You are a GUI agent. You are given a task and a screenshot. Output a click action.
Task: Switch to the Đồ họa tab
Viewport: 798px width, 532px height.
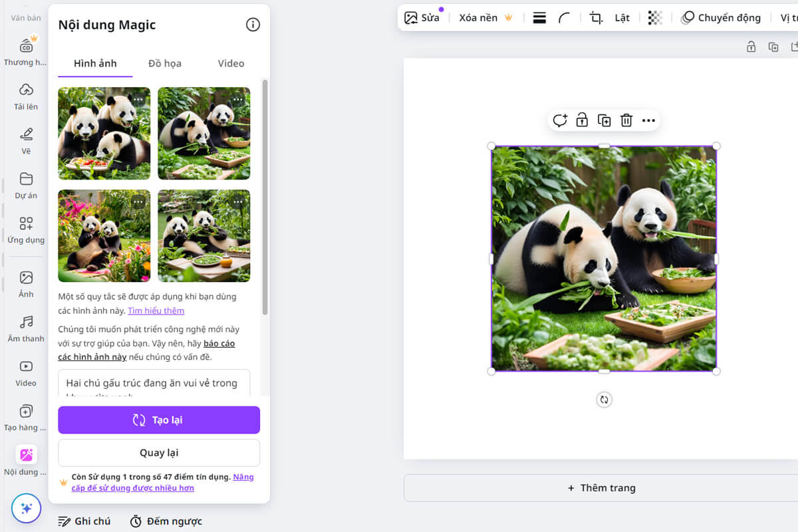pyautogui.click(x=164, y=63)
